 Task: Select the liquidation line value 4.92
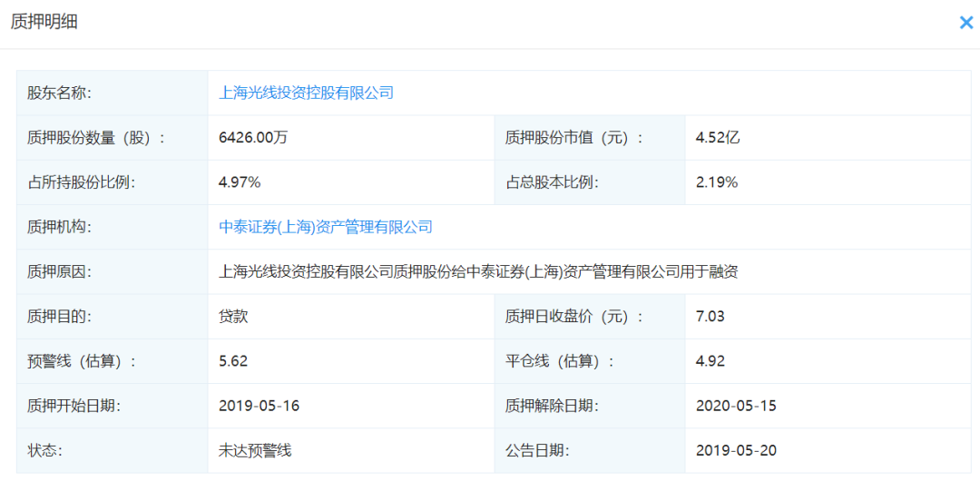pos(710,361)
